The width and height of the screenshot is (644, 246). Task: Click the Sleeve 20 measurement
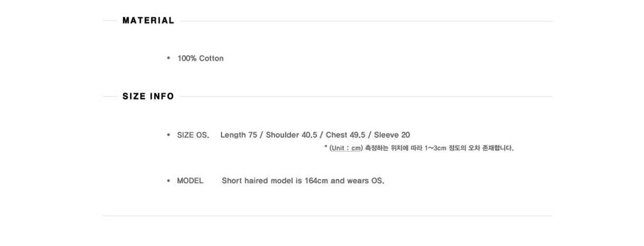[x=392, y=135]
